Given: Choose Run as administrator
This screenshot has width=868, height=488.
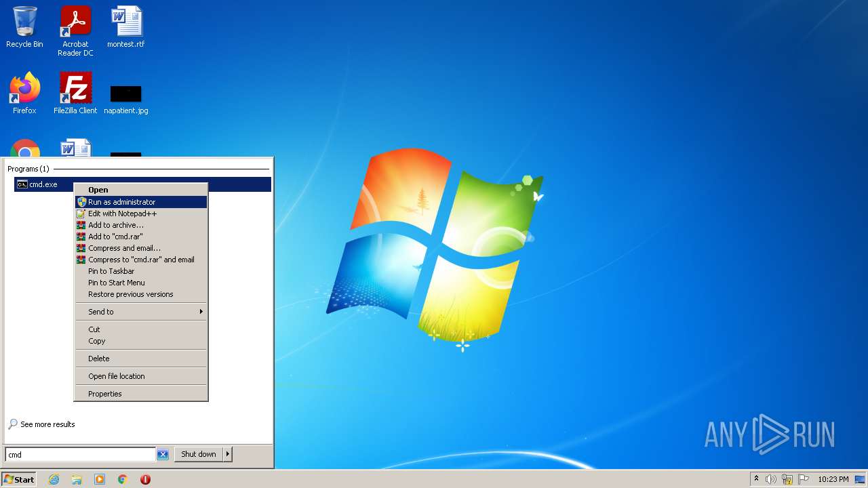Looking at the screenshot, I should [x=140, y=202].
